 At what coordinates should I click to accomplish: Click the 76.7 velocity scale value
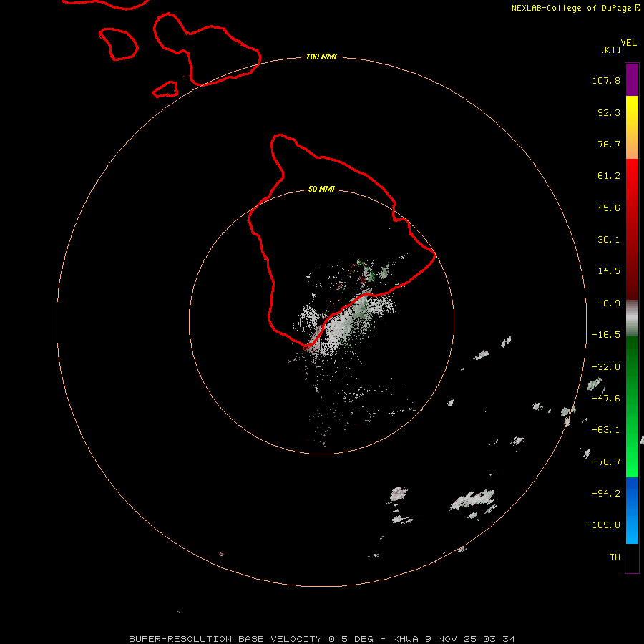click(609, 144)
